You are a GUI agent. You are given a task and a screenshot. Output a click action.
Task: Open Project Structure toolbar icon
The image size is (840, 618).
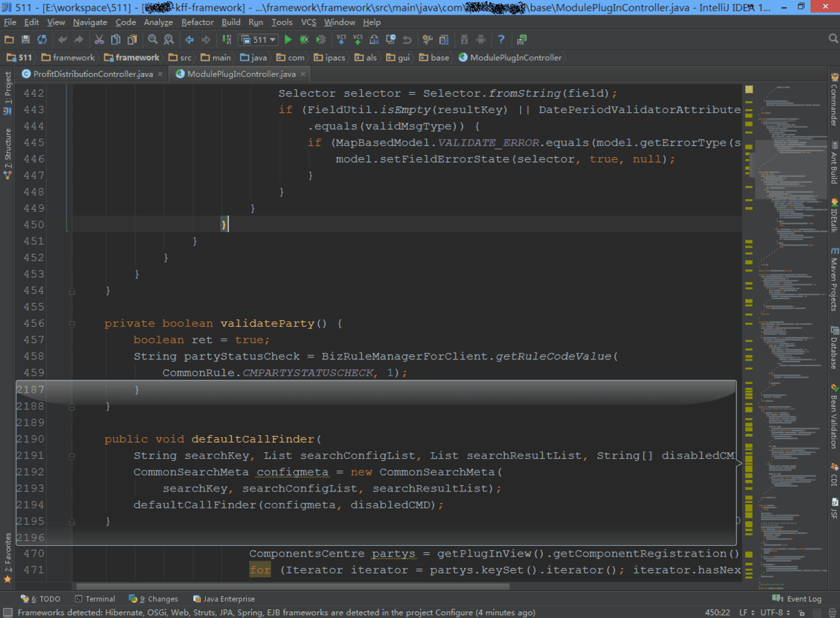[x=444, y=40]
